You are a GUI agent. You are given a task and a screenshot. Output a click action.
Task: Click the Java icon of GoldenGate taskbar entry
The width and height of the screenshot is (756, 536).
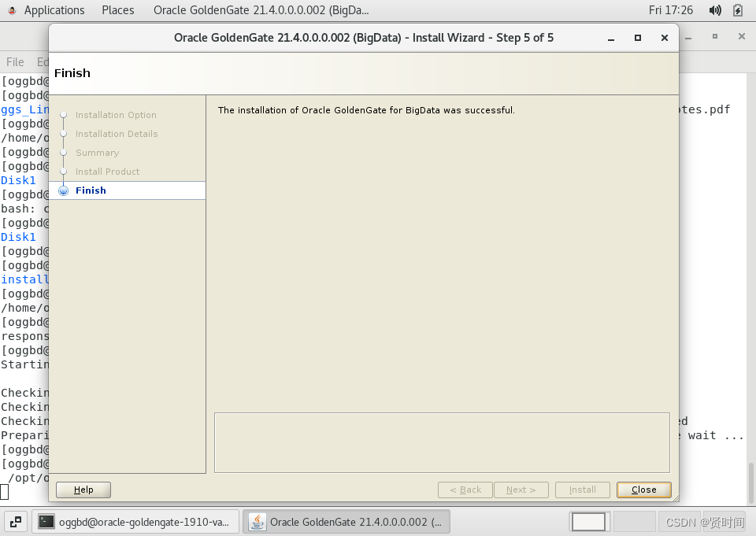click(258, 522)
